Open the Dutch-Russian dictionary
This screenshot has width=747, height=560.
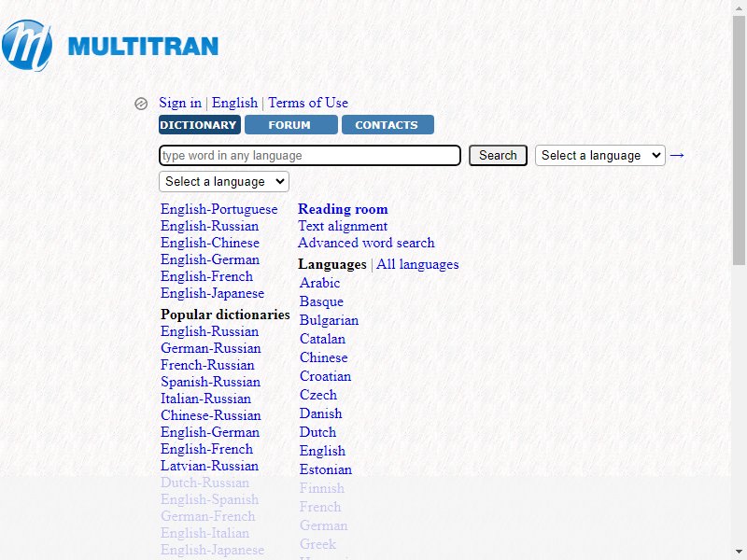point(204,483)
